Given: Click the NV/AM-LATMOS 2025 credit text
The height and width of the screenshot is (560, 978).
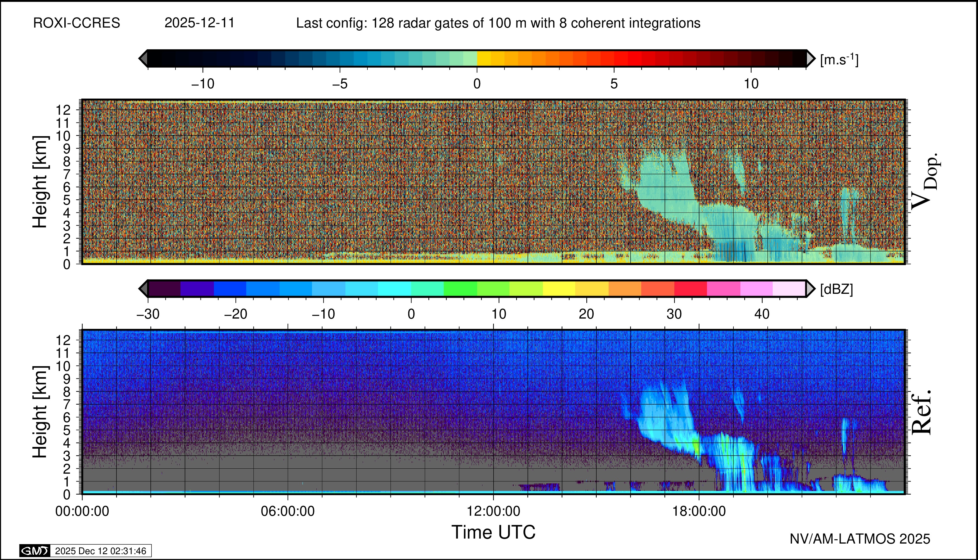Looking at the screenshot, I should [860, 539].
